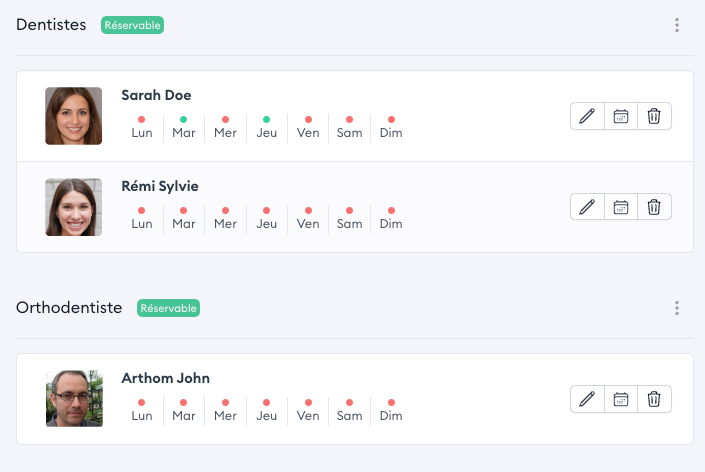Image resolution: width=705 pixels, height=472 pixels.
Task: Click the Dentistes Réservable badge
Action: point(132,25)
